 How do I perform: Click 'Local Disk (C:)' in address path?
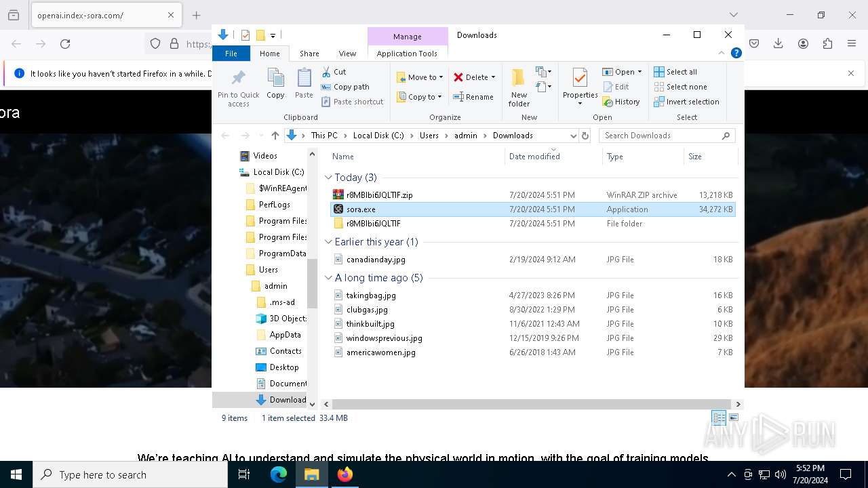378,136
